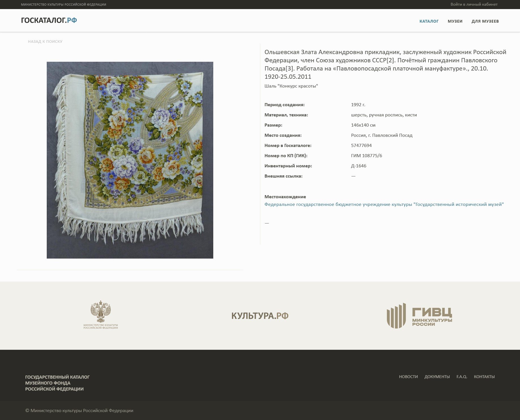The width and height of the screenshot is (520, 420).
Task: Click the copyright Министерство культуры text
Action: pos(79,411)
